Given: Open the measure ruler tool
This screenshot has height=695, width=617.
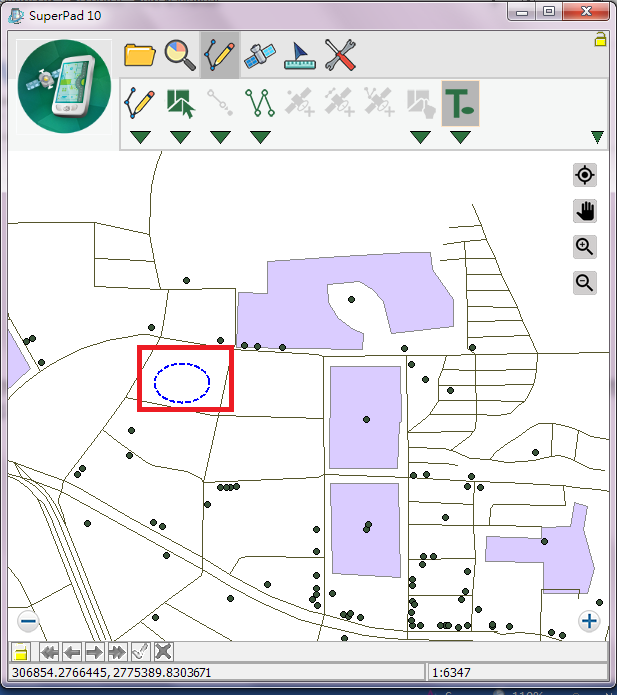Looking at the screenshot, I should pyautogui.click(x=300, y=56).
